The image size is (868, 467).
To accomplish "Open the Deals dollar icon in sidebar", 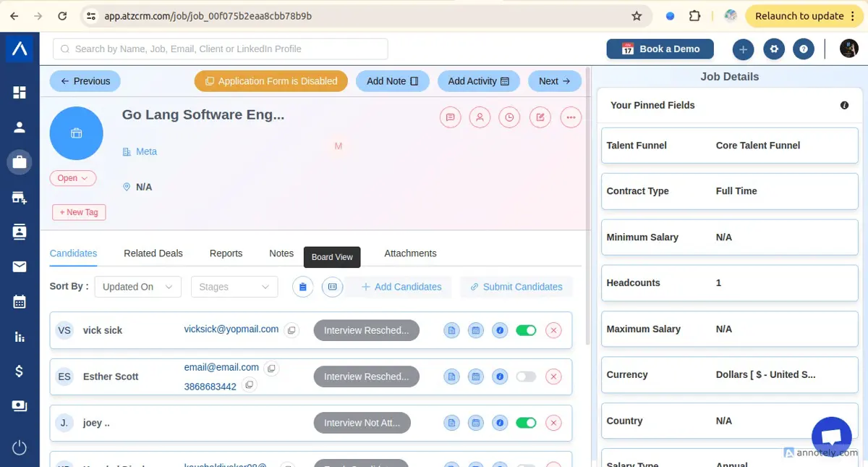I will pyautogui.click(x=20, y=371).
